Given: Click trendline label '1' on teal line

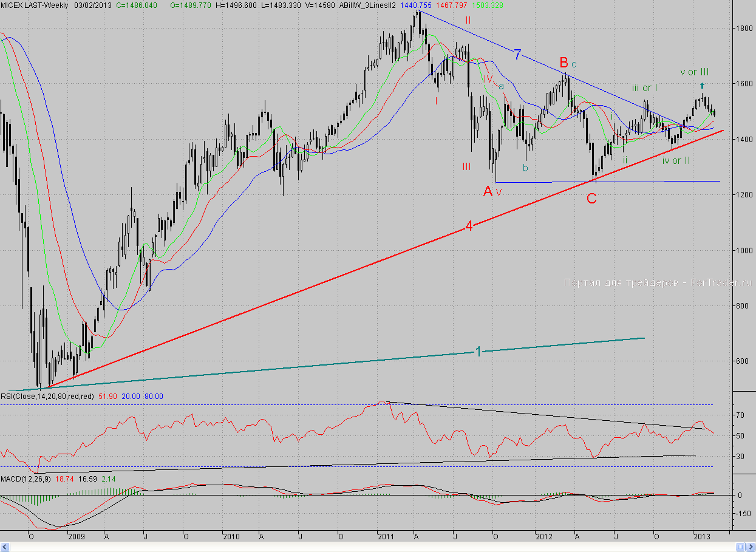Looking at the screenshot, I should pos(478,351).
